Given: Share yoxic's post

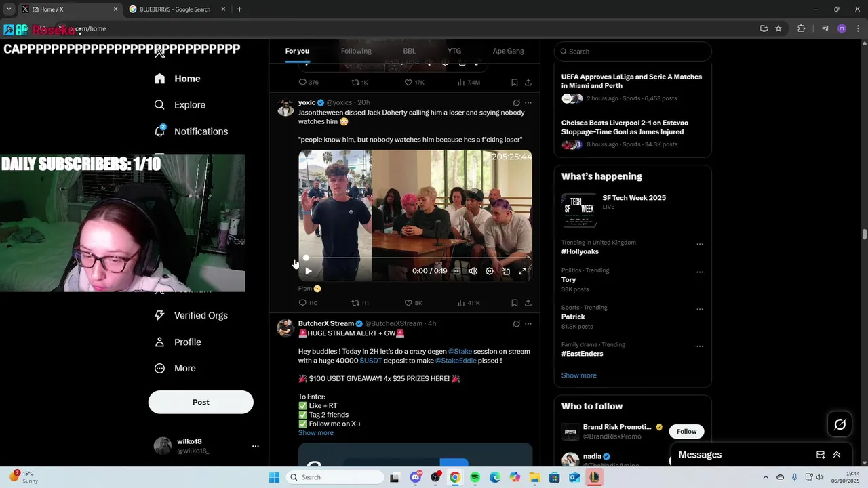Looking at the screenshot, I should coord(528,303).
